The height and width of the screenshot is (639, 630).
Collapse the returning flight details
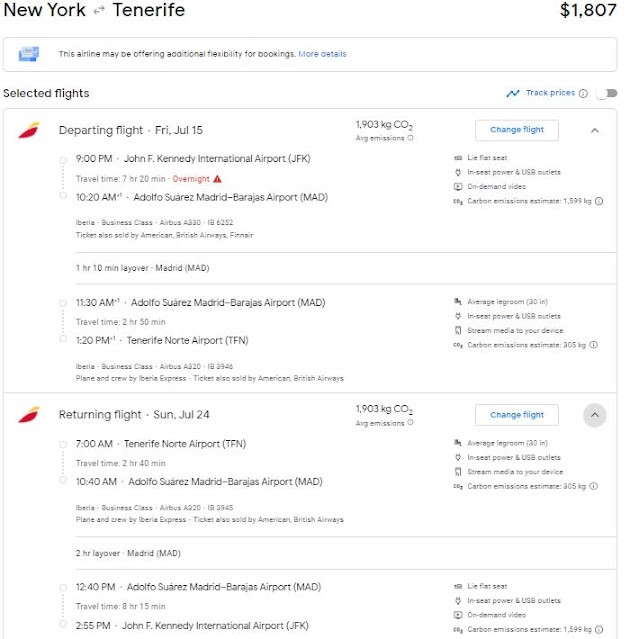pyautogui.click(x=594, y=414)
